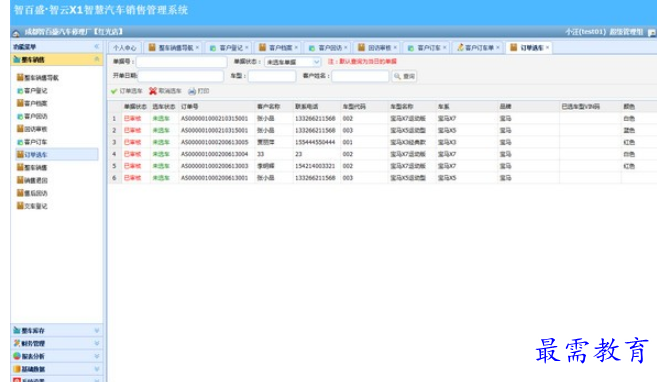Click 蓝色 color cell in row 2
The height and width of the screenshot is (382, 657).
(629, 130)
